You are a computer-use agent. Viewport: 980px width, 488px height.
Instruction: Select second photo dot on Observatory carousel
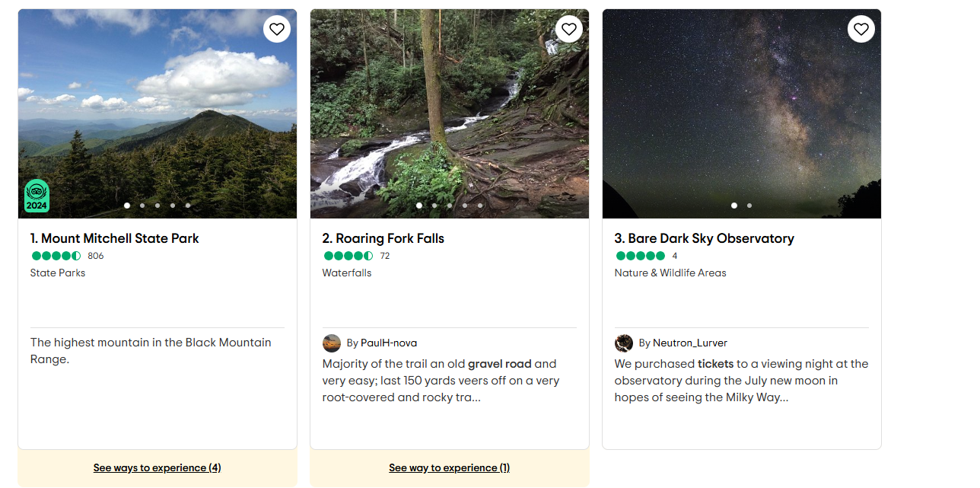pyautogui.click(x=749, y=206)
